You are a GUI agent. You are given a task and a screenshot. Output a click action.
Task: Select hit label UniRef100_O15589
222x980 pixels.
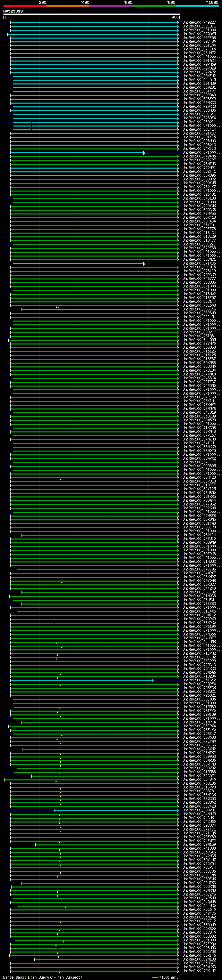199,707
